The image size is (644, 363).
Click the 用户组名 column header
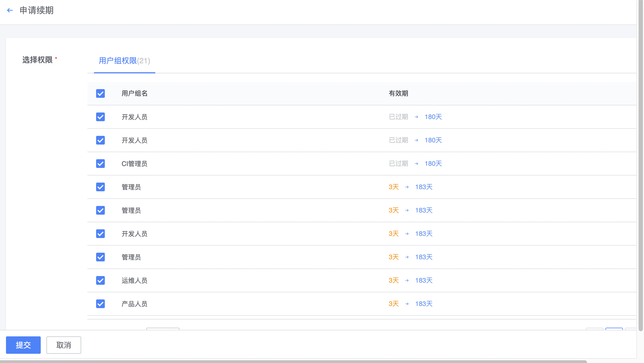tap(134, 93)
